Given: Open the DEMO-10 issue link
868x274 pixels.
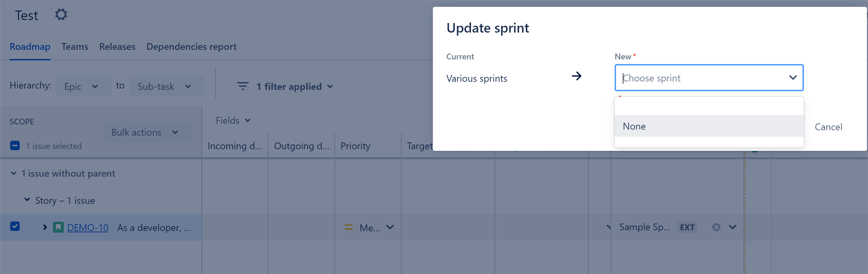Looking at the screenshot, I should pyautogui.click(x=88, y=228).
